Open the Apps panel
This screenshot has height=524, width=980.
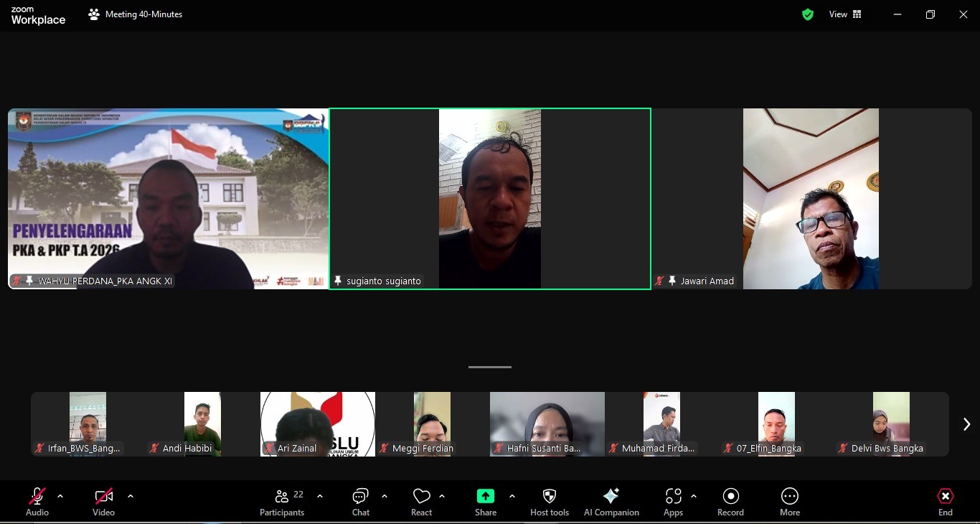click(x=673, y=501)
